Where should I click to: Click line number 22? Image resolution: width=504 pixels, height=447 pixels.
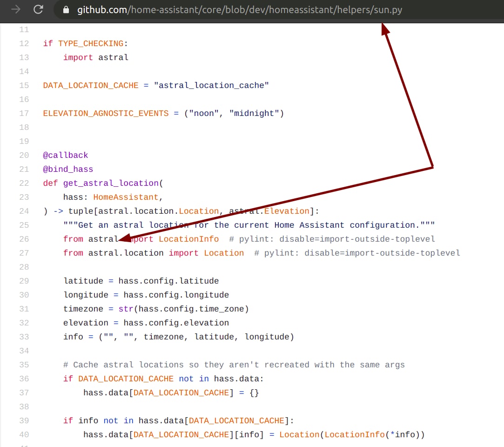24,183
